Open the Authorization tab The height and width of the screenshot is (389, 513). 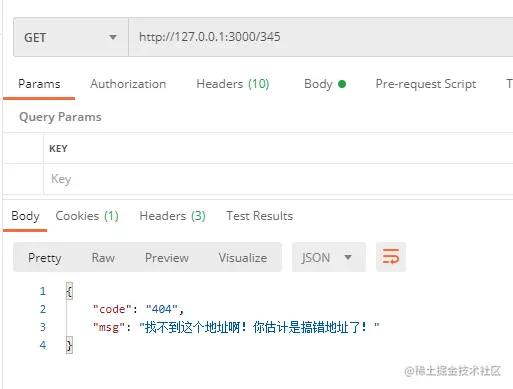[128, 84]
